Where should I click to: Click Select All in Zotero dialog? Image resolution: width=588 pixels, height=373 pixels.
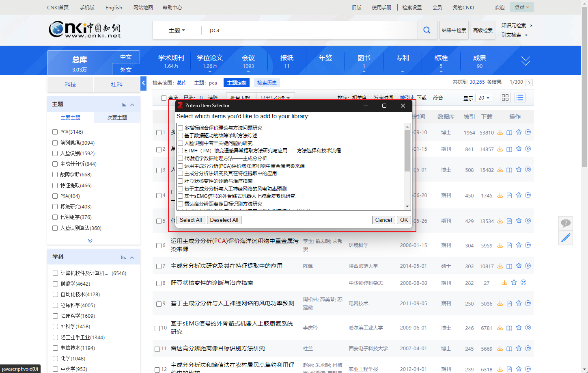point(191,220)
